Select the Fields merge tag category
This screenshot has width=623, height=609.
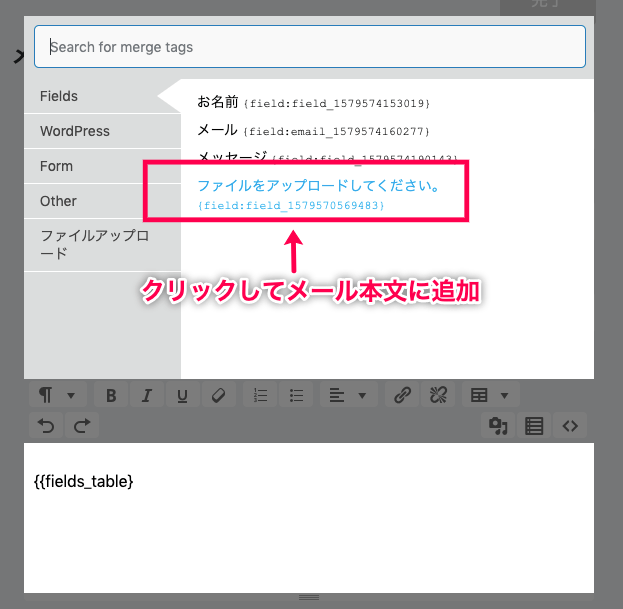(x=102, y=96)
